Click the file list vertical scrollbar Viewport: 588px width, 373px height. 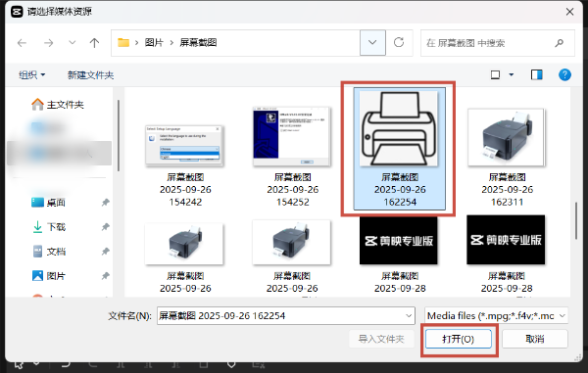(576, 221)
